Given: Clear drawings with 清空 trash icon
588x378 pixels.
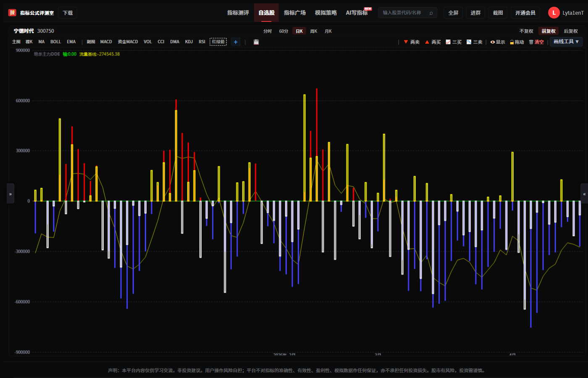Looking at the screenshot, I should point(536,42).
